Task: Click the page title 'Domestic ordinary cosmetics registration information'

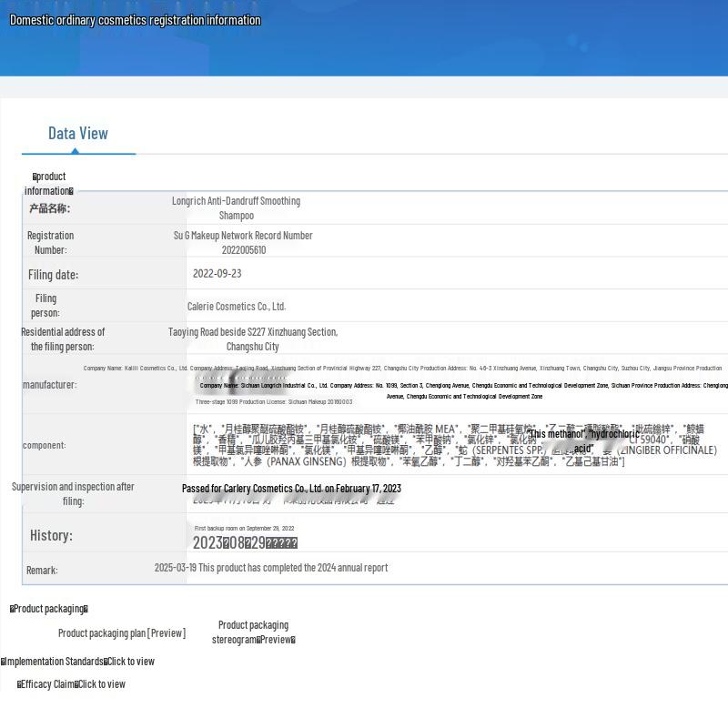Action: (x=135, y=20)
